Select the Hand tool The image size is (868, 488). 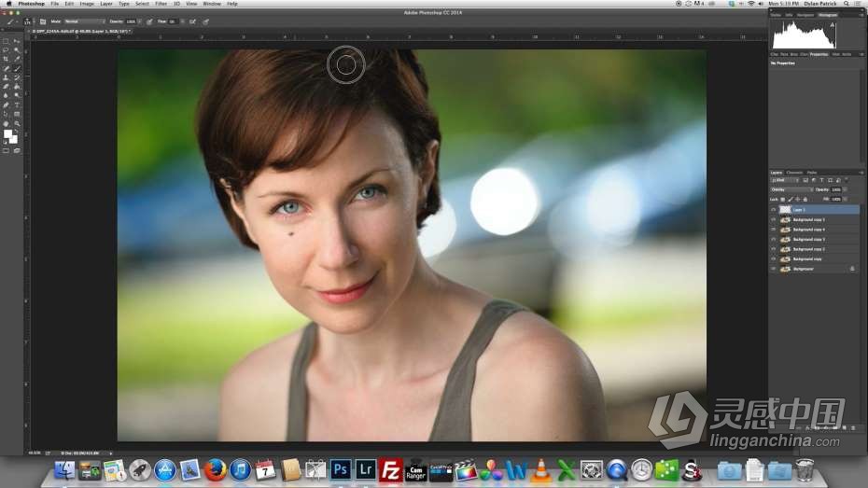point(6,124)
